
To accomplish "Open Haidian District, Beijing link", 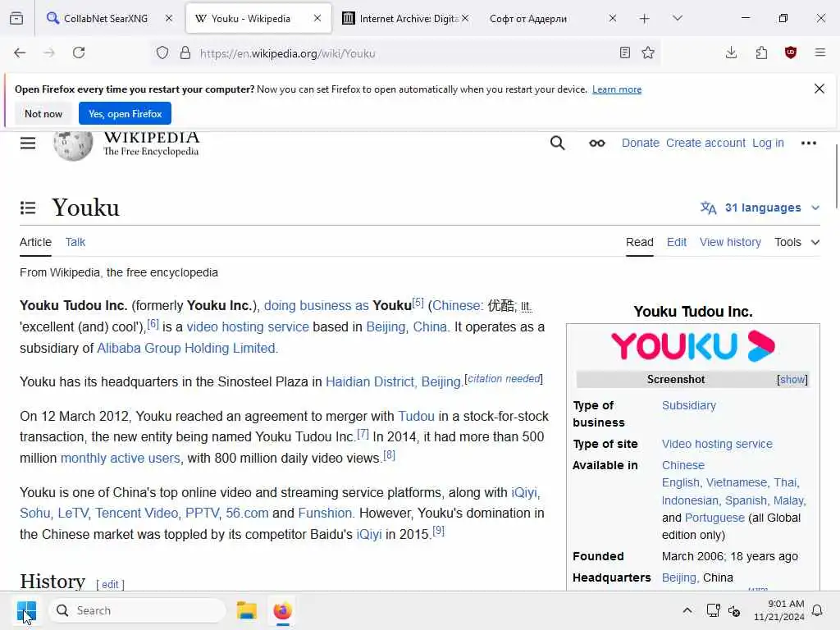I will tap(394, 382).
